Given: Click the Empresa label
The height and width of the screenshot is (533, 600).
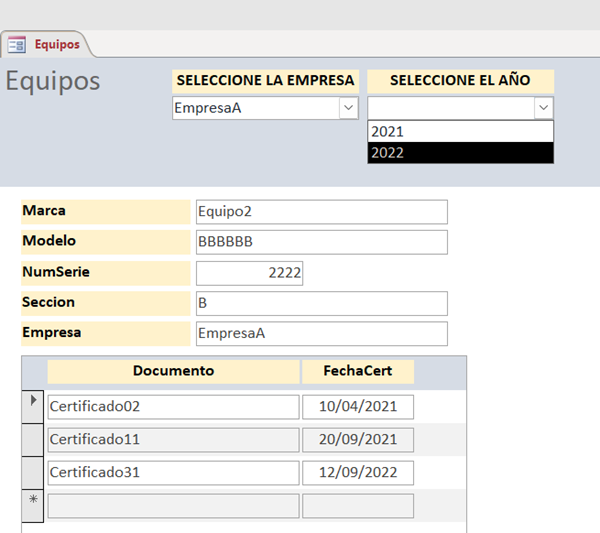Looking at the screenshot, I should coord(106,333).
